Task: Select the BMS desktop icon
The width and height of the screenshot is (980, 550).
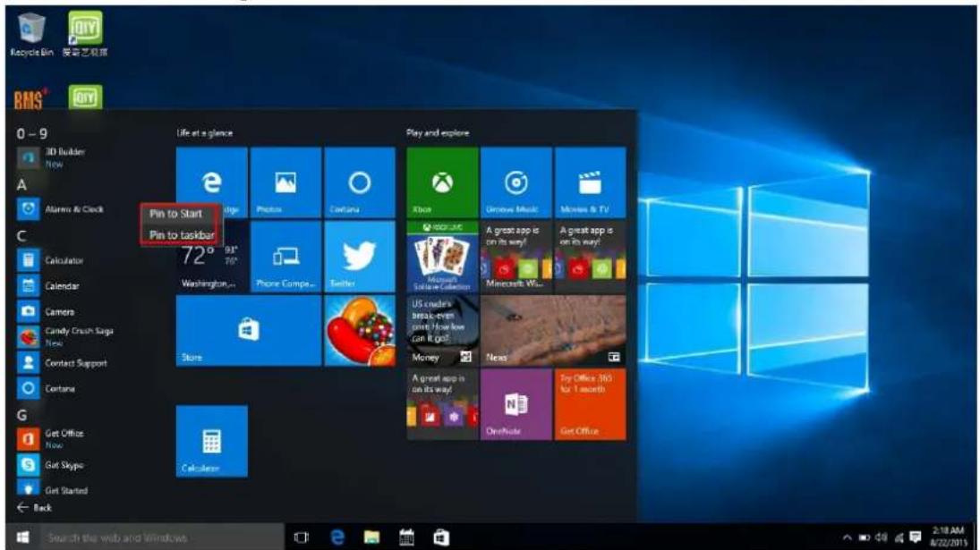Action: pyautogui.click(x=30, y=99)
